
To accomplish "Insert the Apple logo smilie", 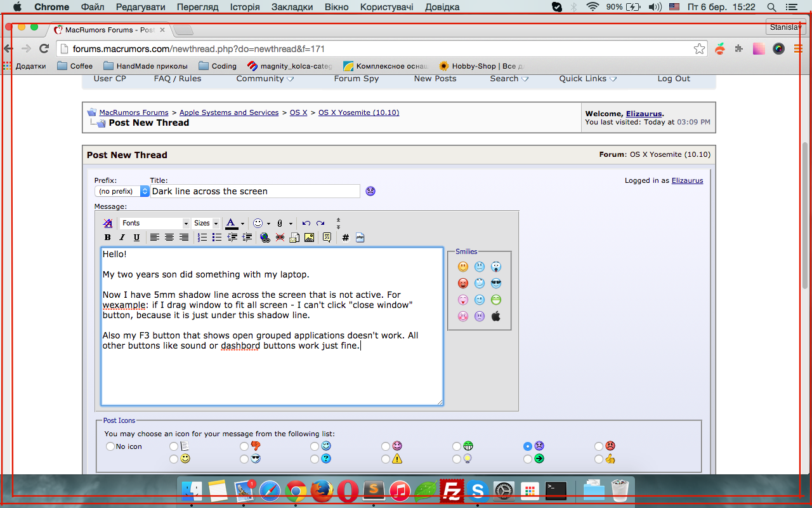I will point(496,316).
